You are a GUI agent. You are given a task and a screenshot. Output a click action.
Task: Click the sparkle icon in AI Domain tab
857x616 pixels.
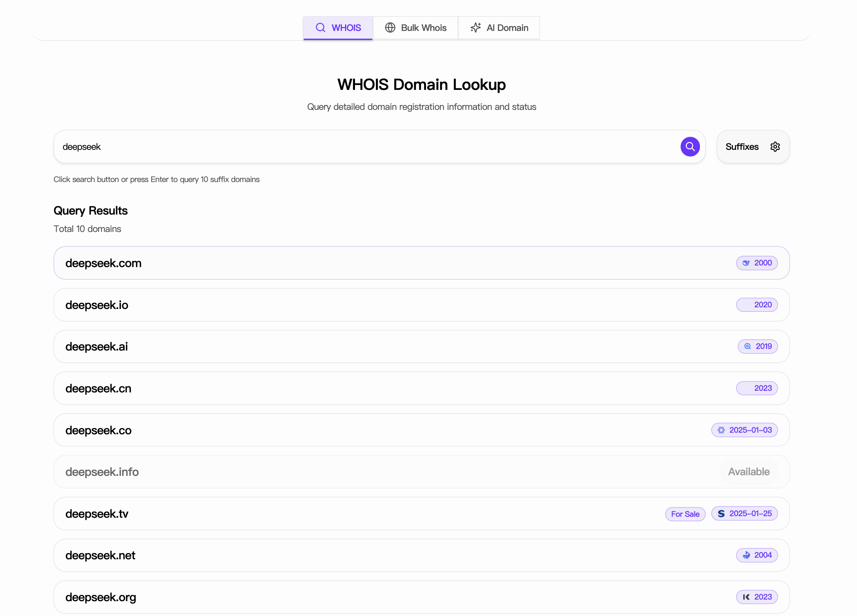click(x=475, y=28)
